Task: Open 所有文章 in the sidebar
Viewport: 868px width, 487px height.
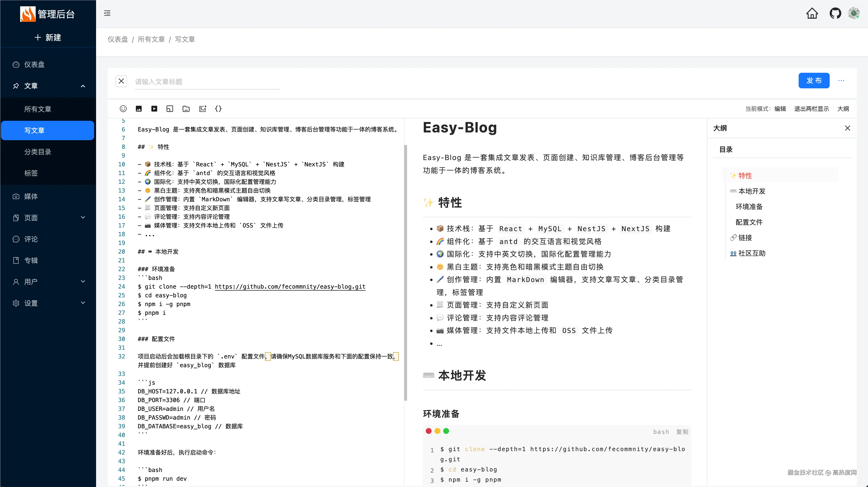Action: point(38,109)
